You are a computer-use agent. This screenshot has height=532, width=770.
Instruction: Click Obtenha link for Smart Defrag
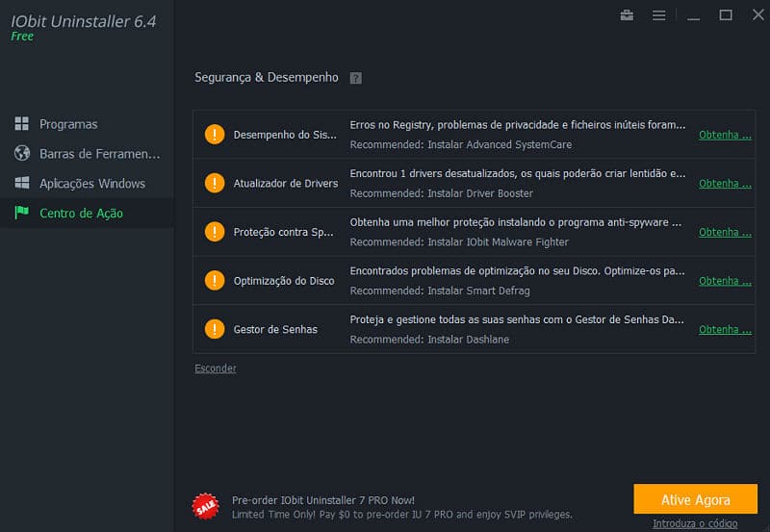click(725, 281)
